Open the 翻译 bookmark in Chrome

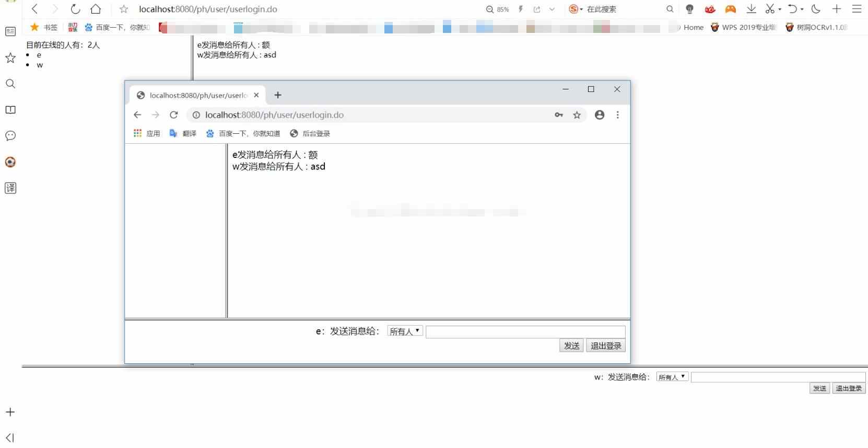tap(183, 133)
